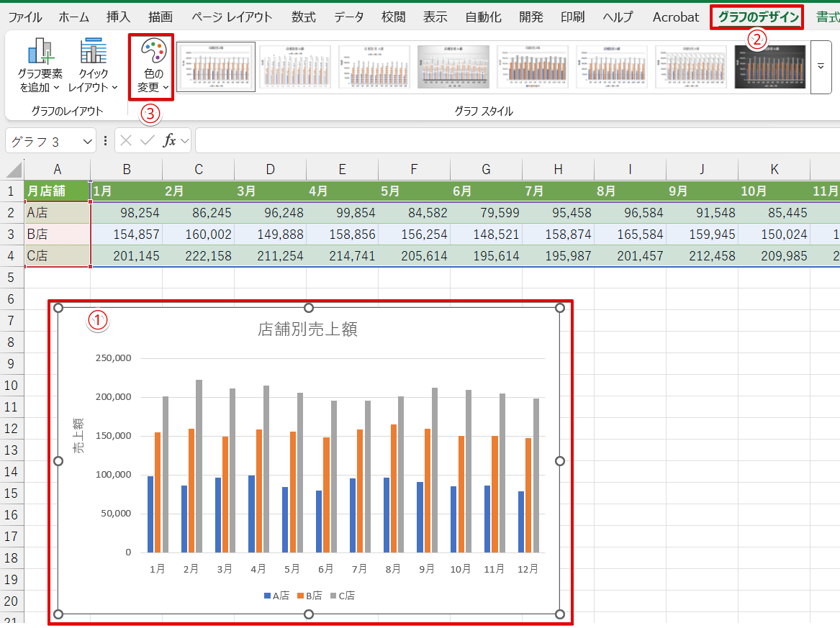Click the ファイル menu tab

coord(25,17)
